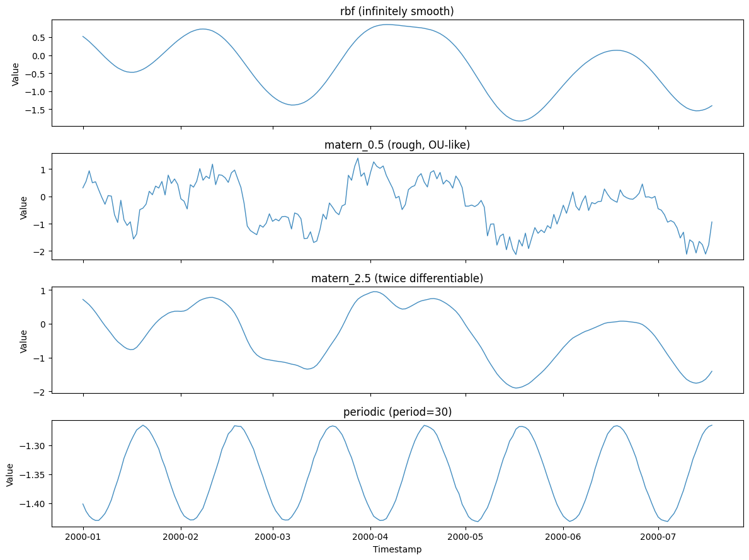Click the '−1.30' tick on the periodic plot

tap(33, 446)
